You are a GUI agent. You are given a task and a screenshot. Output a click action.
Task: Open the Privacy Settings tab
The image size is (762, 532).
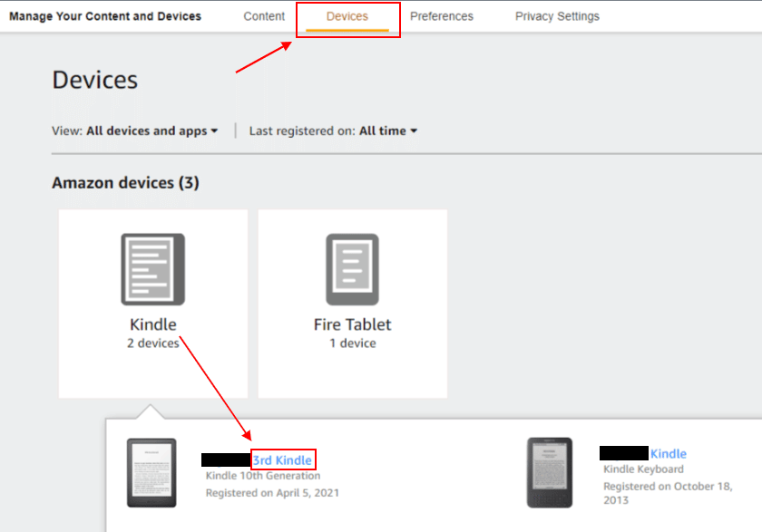(557, 16)
